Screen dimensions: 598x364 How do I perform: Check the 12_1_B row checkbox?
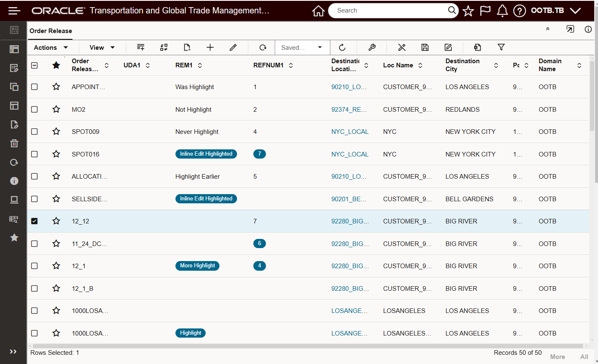[x=34, y=288]
